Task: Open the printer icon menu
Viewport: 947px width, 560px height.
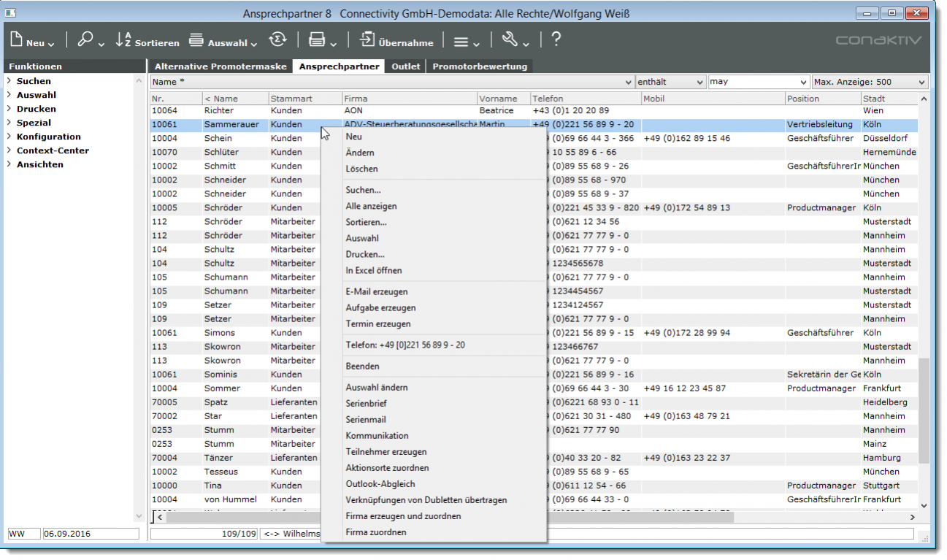Action: tap(317, 41)
